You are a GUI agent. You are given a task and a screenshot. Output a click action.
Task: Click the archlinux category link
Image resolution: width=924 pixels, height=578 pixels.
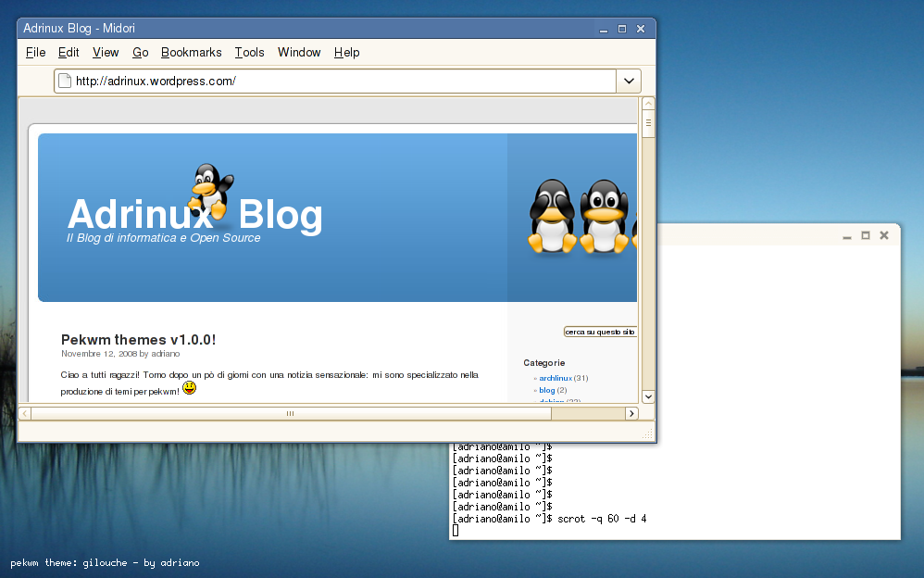(556, 378)
